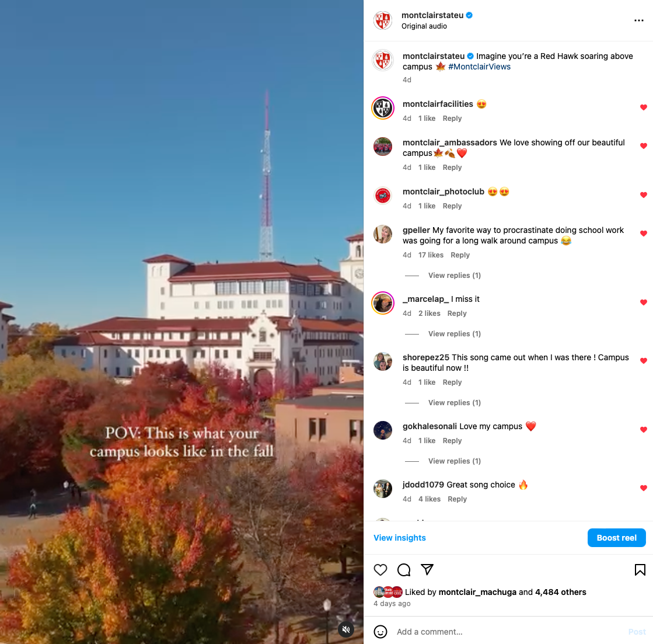The height and width of the screenshot is (644, 653).
Task: Unmute the video sound icon
Action: click(345, 629)
